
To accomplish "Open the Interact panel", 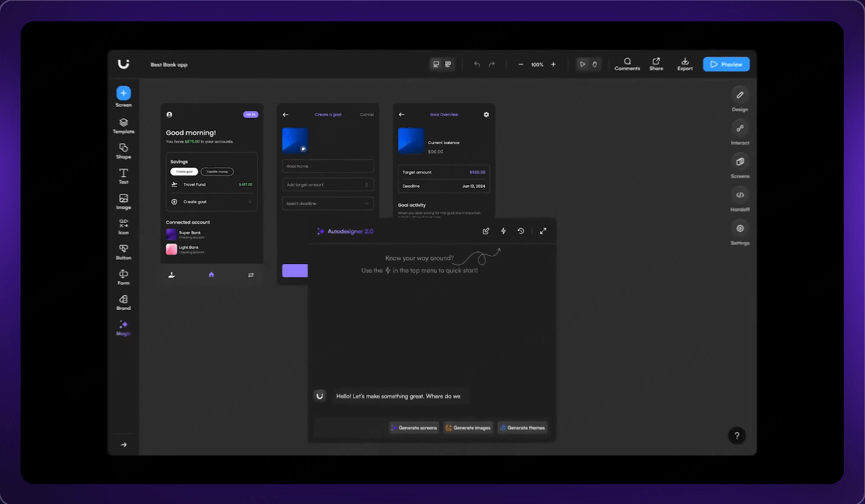I will 740,128.
